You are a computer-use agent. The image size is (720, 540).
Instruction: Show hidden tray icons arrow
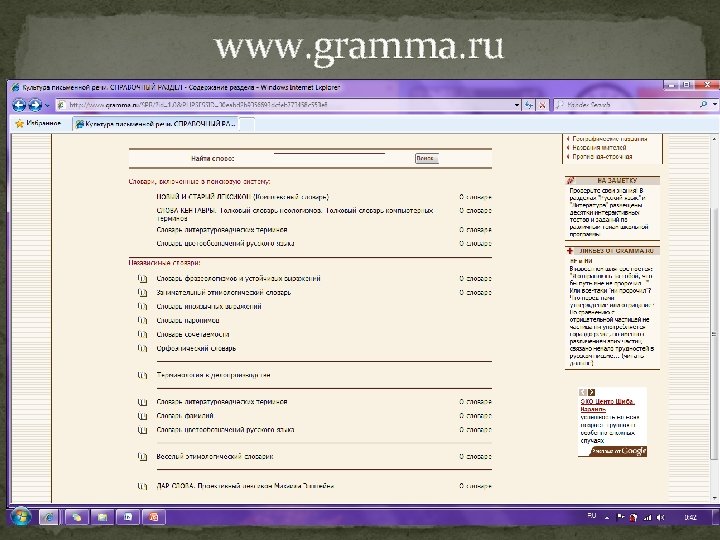[607, 518]
